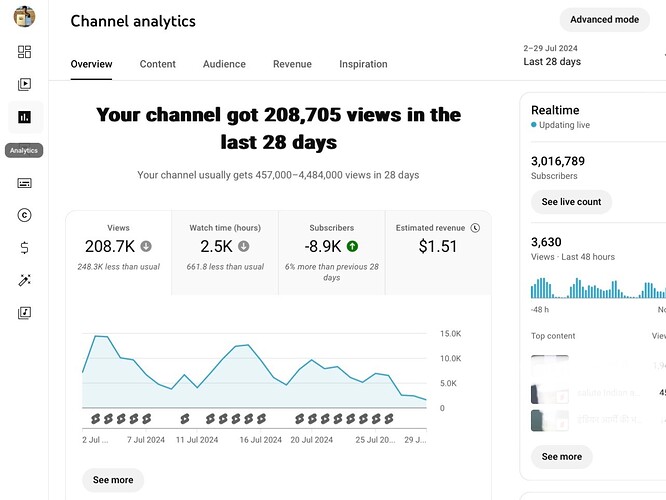Go to the Inspiration tab

363,64
